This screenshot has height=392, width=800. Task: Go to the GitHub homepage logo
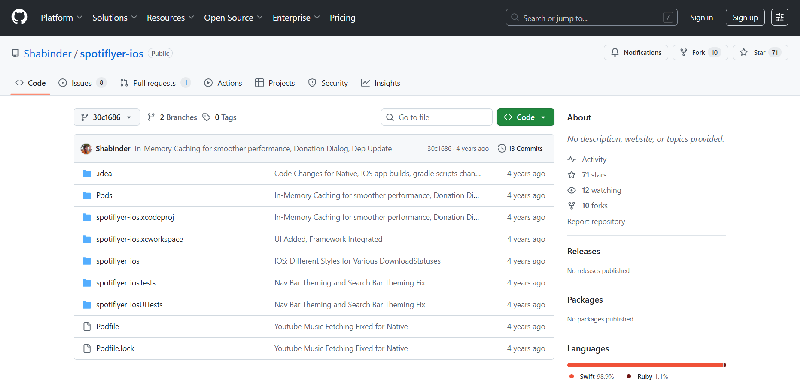[19, 17]
